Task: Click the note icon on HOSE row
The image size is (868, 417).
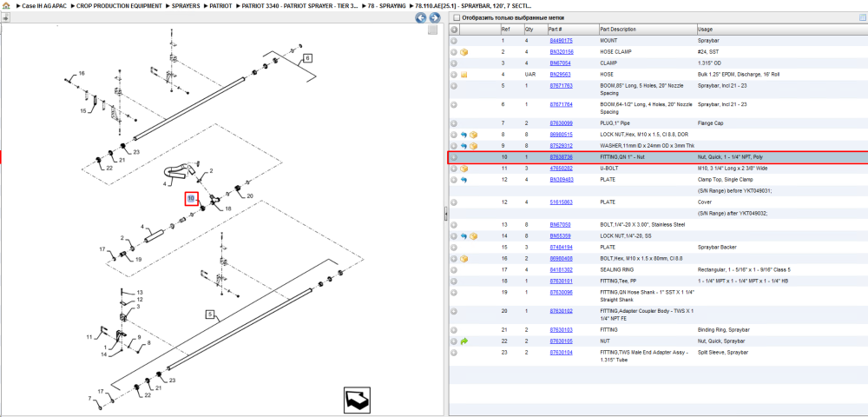Action: [x=464, y=74]
